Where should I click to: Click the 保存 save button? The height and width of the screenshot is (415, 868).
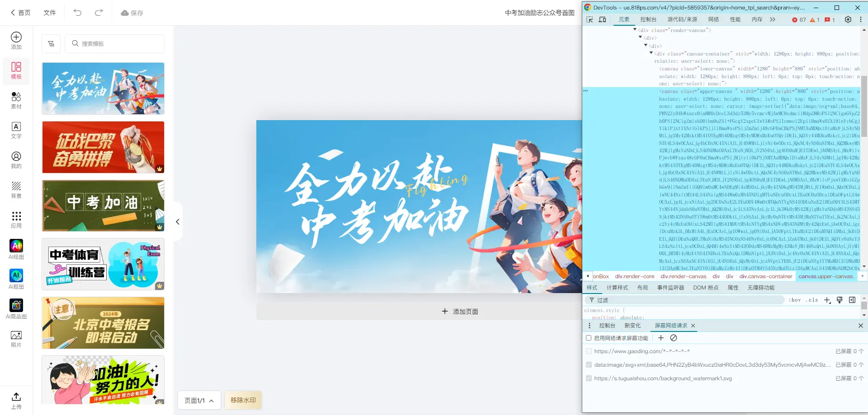[x=132, y=13]
